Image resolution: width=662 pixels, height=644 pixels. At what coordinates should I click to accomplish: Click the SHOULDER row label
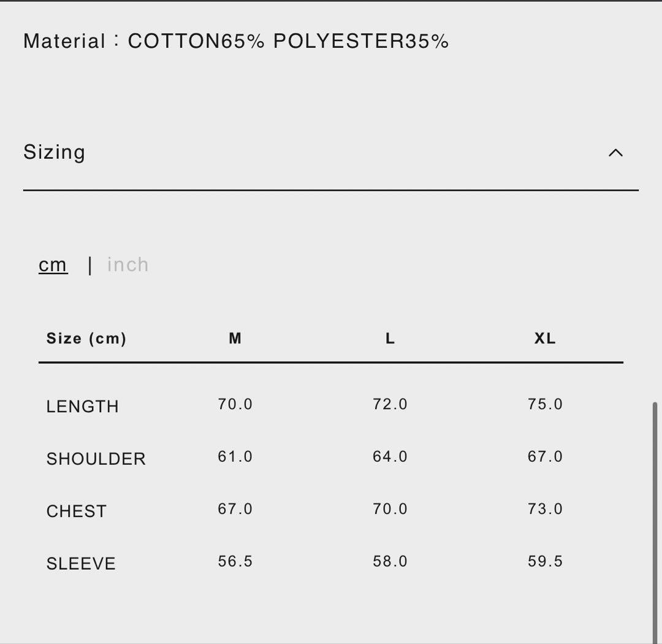point(96,459)
